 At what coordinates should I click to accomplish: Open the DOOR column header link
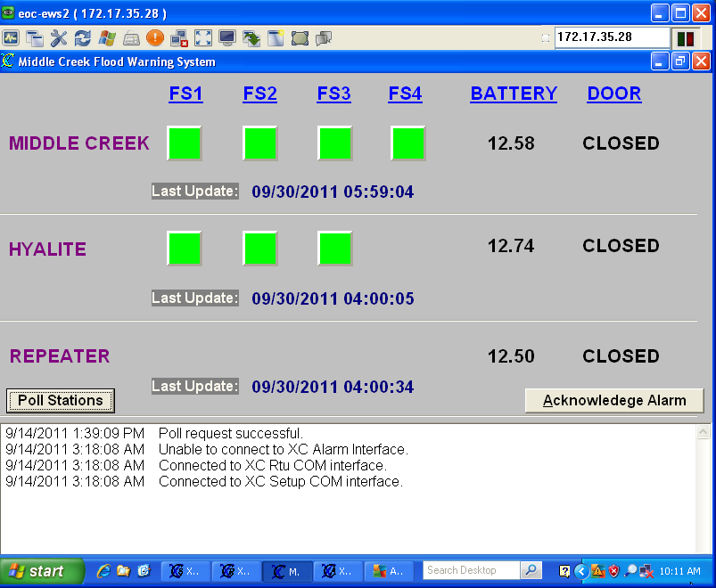click(x=613, y=94)
